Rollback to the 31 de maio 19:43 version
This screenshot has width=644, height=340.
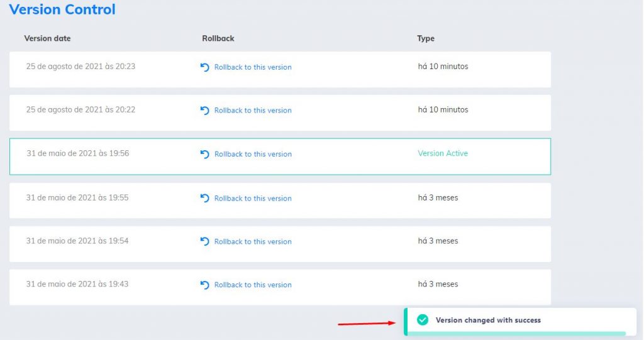click(x=253, y=285)
